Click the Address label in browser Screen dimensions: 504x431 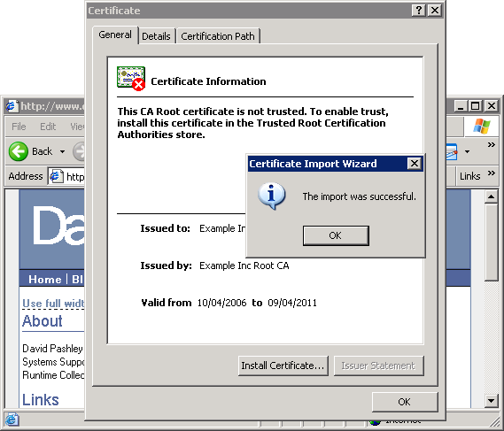(x=26, y=176)
